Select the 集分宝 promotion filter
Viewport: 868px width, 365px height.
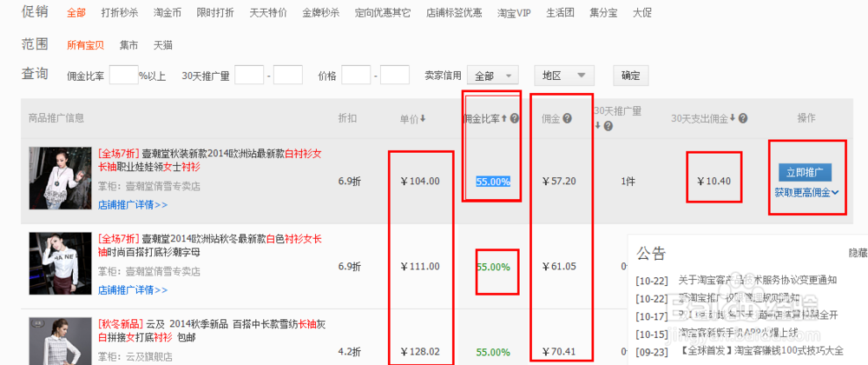tap(603, 13)
